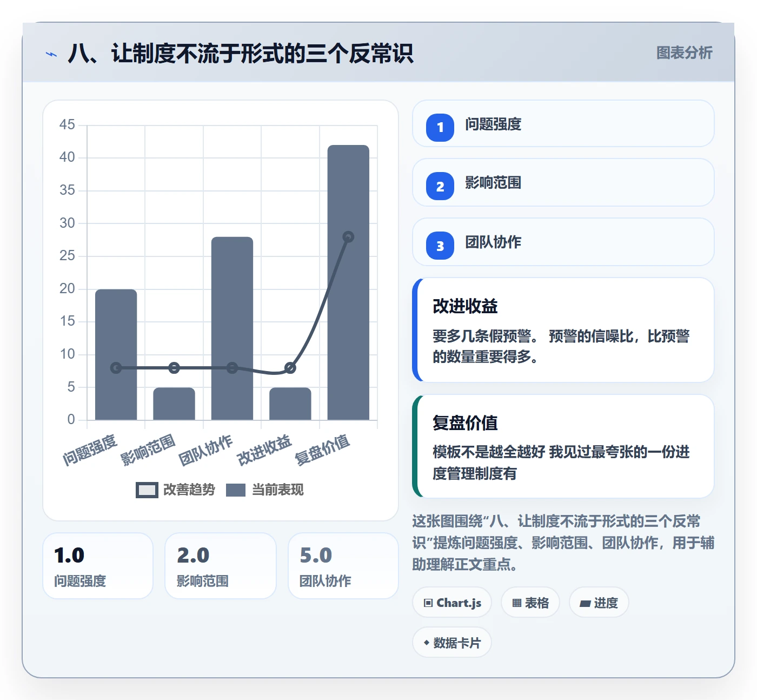Open the 改进收益 card heading
Screen dimensions: 757x700
(465, 306)
